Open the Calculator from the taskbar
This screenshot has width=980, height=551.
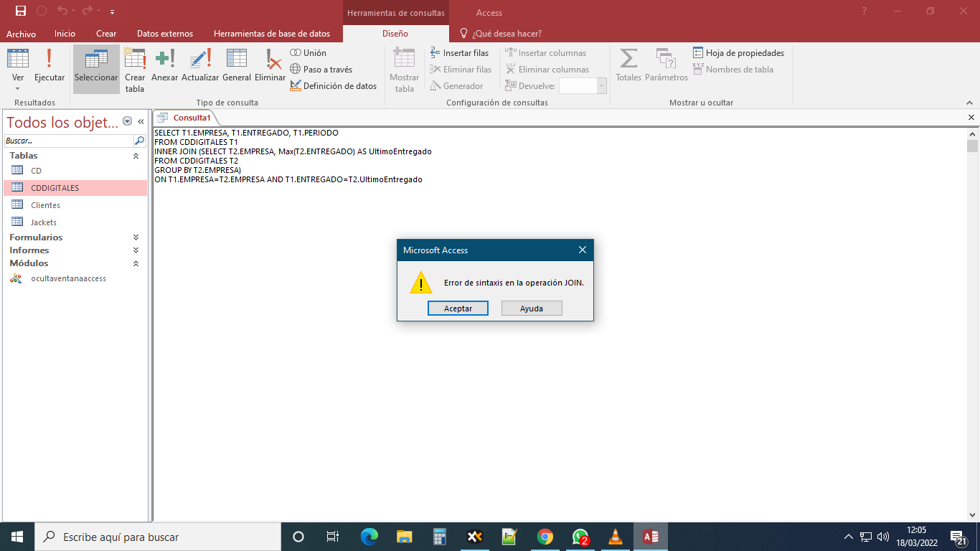440,537
